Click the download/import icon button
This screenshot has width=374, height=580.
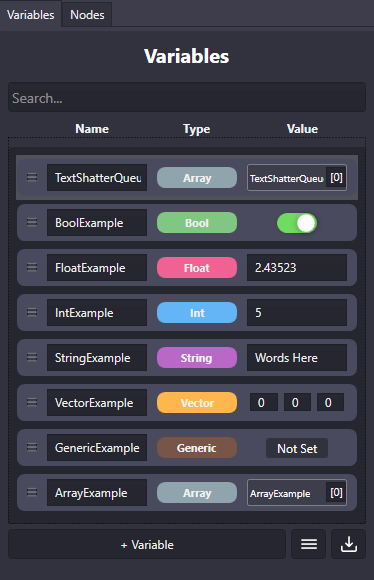348,544
